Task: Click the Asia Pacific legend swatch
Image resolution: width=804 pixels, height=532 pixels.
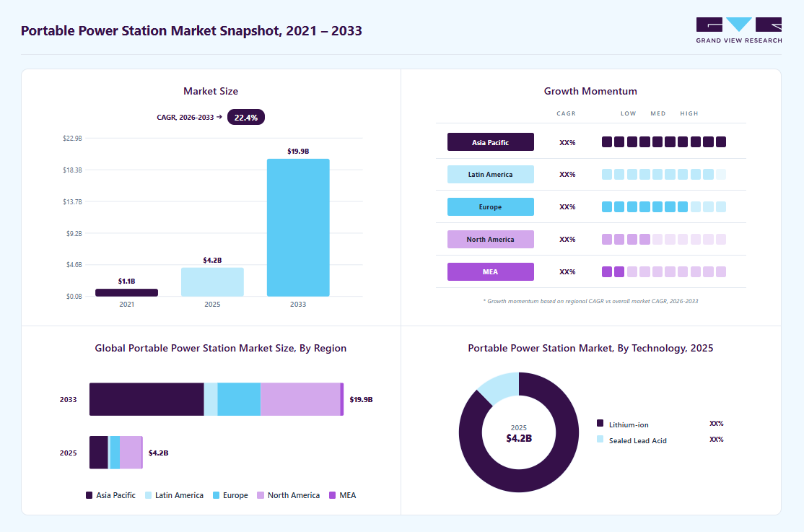Action: coord(89,495)
